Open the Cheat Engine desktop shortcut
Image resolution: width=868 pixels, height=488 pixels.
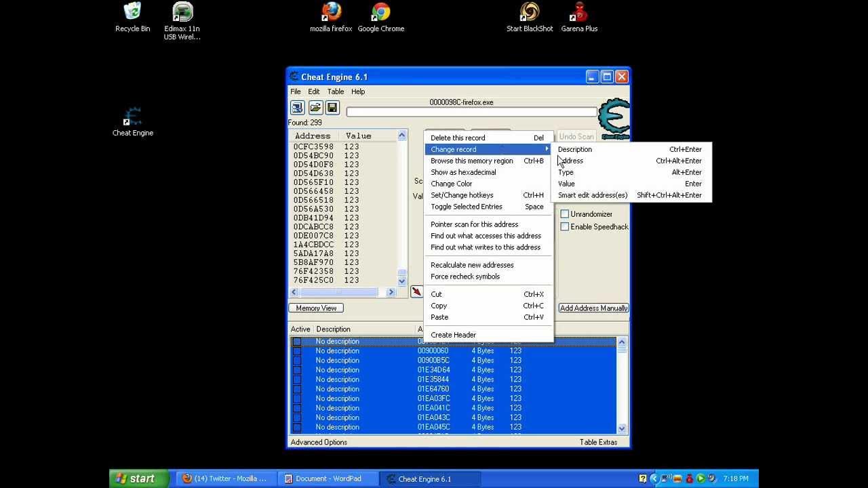[x=133, y=122]
